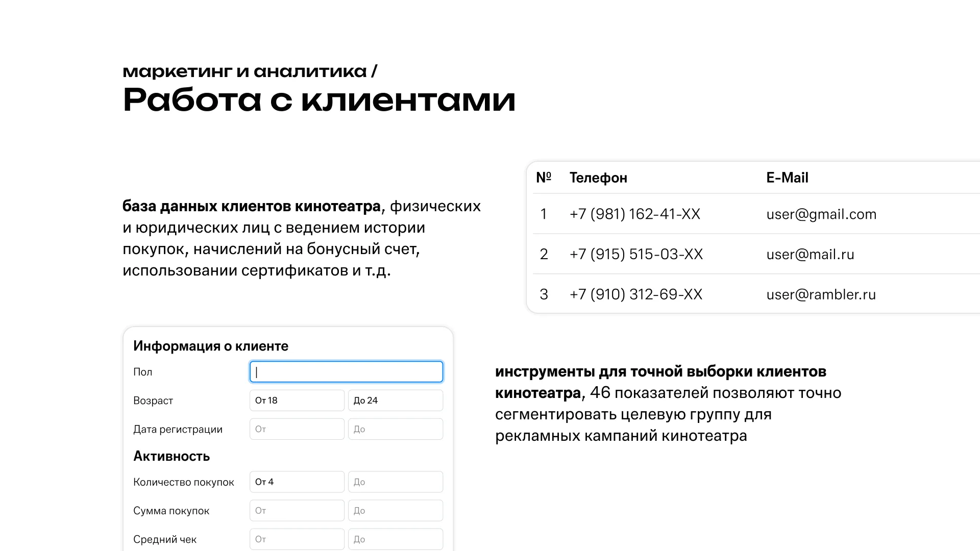Click the 'Сумма покупок' label
Viewport: 980px width, 551px height.
pos(171,511)
